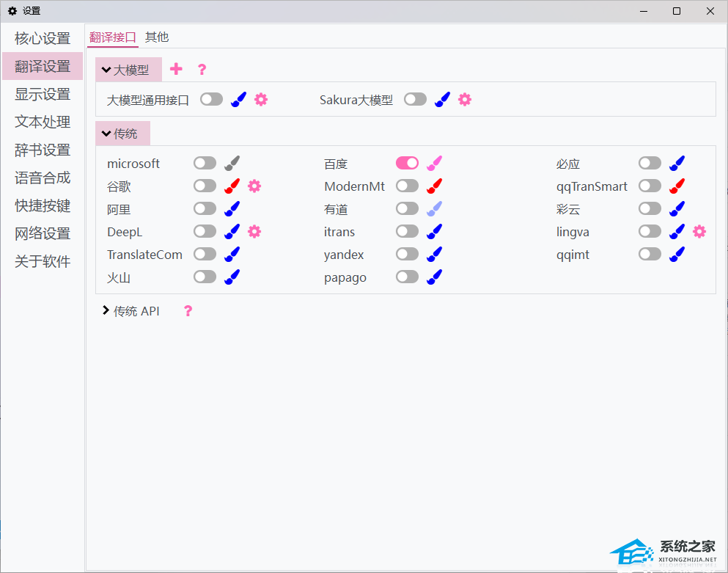The height and width of the screenshot is (573, 728).
Task: Enable the 大模型通用接口 toggle
Action: (212, 99)
